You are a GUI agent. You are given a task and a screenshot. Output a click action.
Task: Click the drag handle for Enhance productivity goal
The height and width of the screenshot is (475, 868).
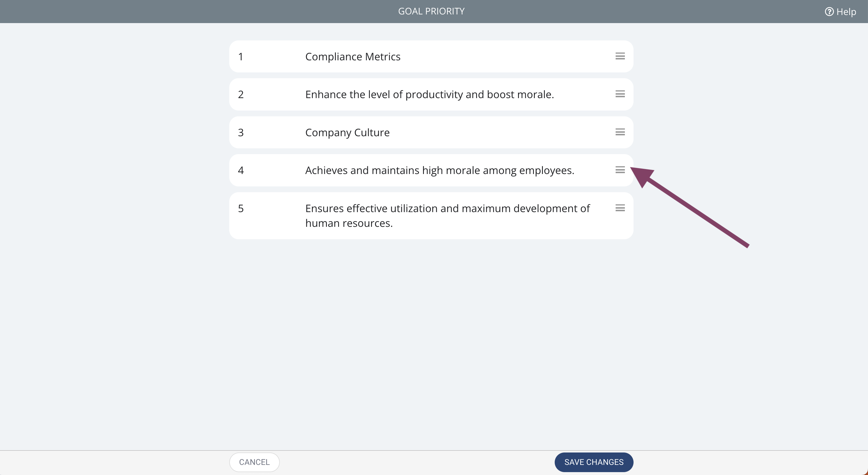pyautogui.click(x=620, y=94)
